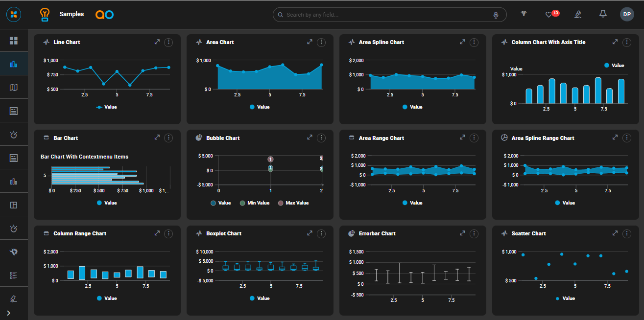Click the DP user avatar button
Viewport: 644px width, 320px height.
(x=627, y=15)
